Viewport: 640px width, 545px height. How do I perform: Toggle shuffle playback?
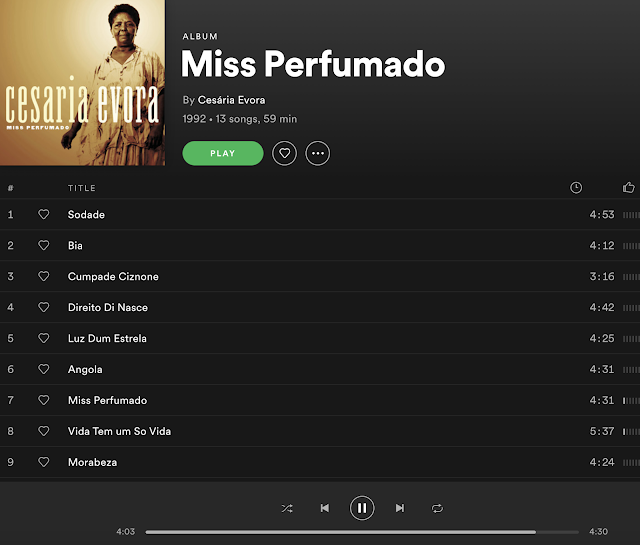tap(287, 508)
